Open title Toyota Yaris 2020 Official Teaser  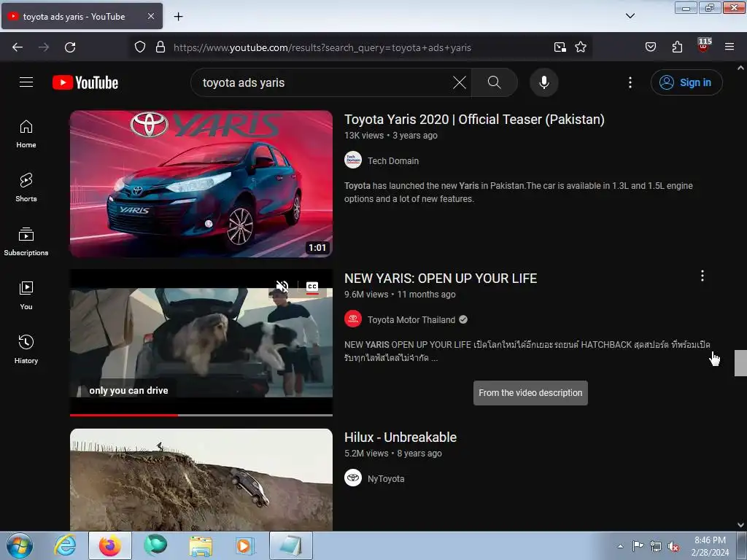pyautogui.click(x=474, y=119)
